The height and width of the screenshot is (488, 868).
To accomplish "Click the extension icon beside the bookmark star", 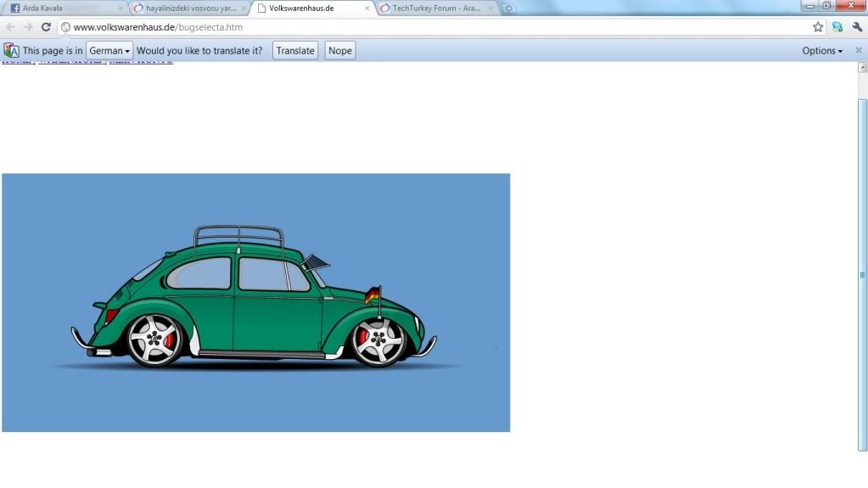I will [837, 27].
